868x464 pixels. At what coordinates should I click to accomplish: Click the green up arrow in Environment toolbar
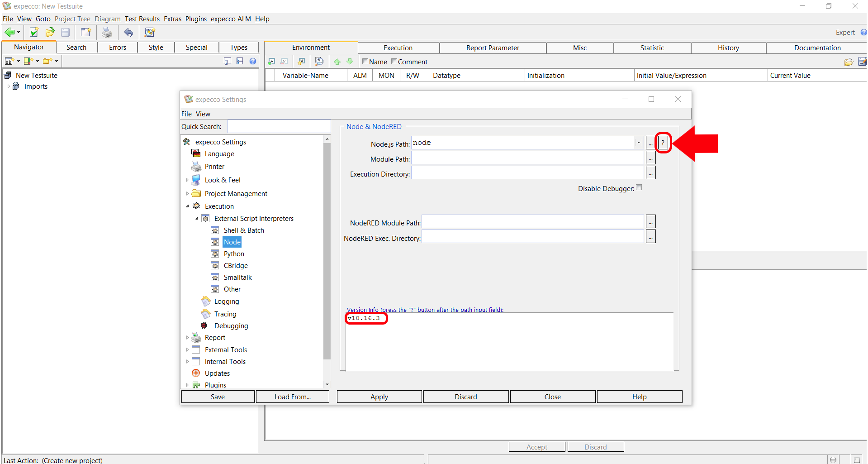point(337,62)
